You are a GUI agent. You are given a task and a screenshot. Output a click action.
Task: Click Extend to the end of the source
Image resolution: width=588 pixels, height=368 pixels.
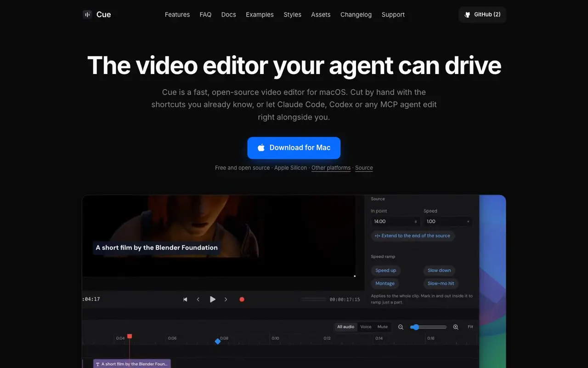point(413,236)
